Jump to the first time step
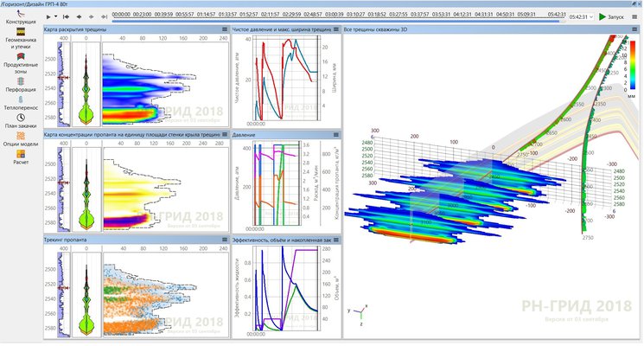 (x=66, y=16)
